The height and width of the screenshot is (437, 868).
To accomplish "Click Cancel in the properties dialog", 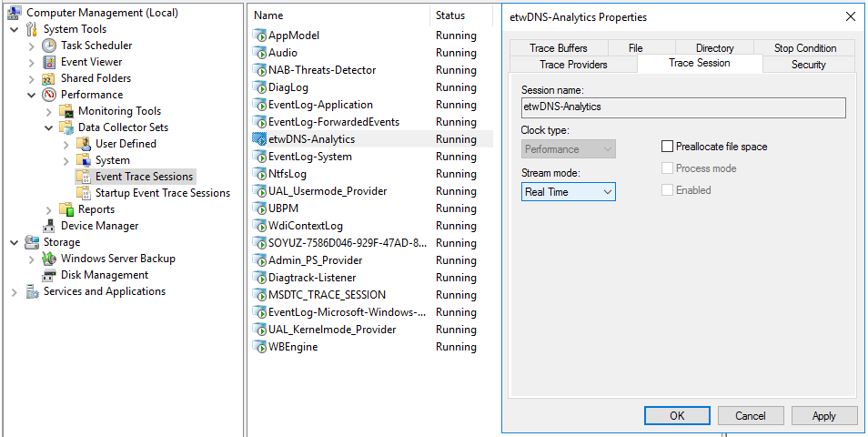I will pos(750,416).
